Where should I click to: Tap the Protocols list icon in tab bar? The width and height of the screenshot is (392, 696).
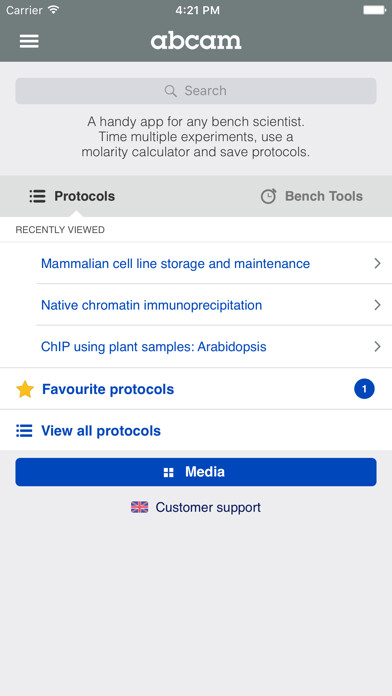coord(38,196)
